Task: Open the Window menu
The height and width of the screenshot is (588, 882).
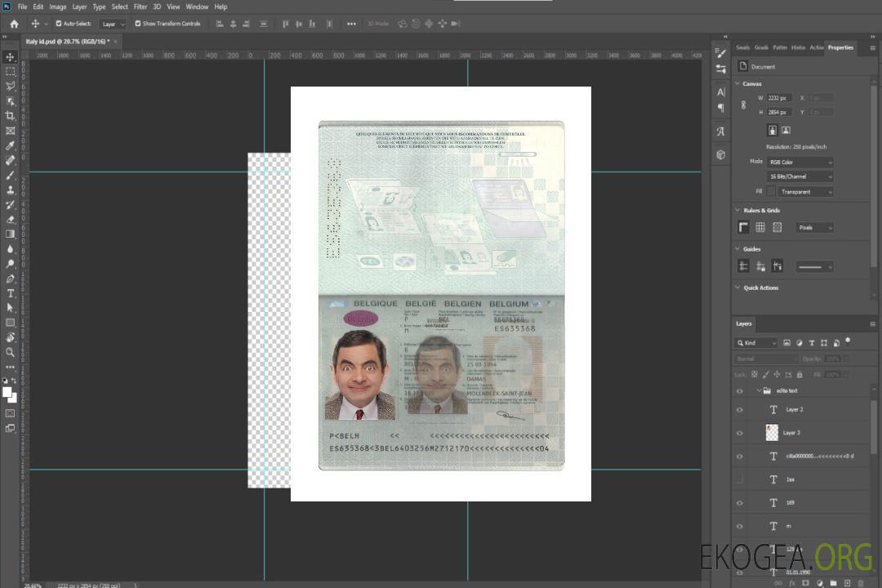Action: coord(197,7)
